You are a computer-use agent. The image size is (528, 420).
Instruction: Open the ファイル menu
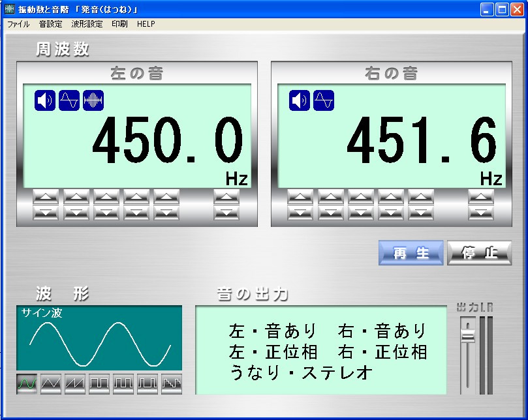pos(18,24)
